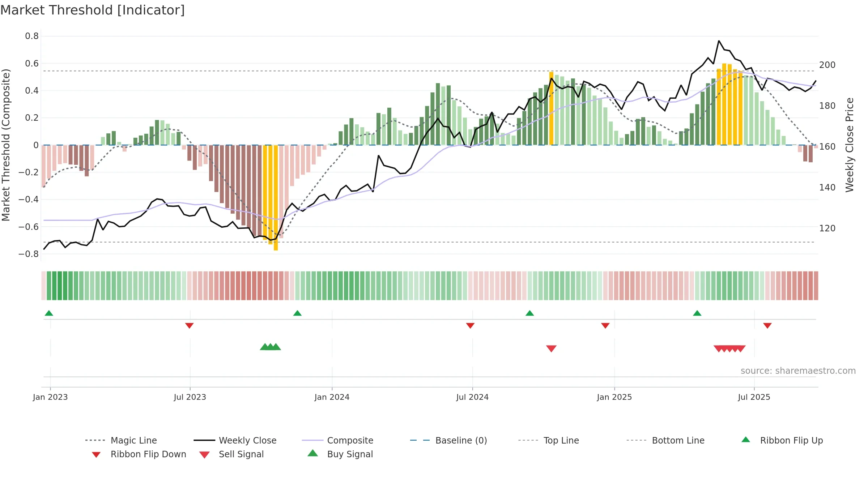Click the −0.4 left axis tick label

[x=29, y=200]
